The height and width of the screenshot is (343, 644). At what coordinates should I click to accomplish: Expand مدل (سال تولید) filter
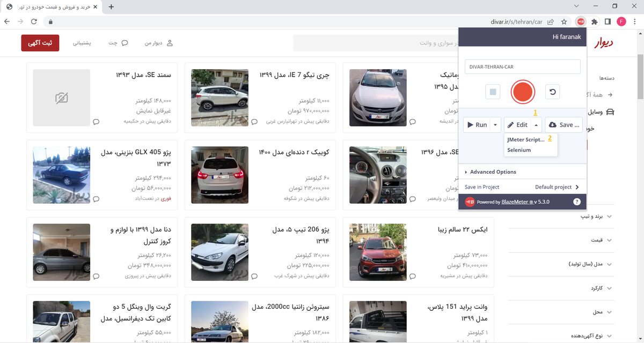561,264
